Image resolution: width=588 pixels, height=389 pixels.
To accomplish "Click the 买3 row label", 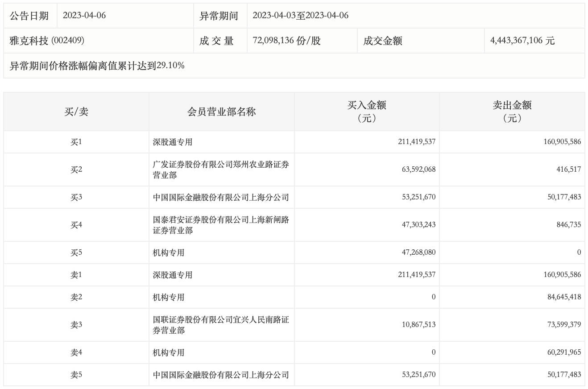I will [x=76, y=197].
